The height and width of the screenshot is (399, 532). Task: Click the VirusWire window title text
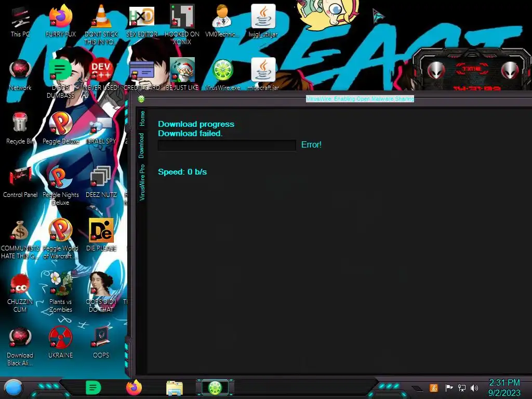click(x=360, y=99)
